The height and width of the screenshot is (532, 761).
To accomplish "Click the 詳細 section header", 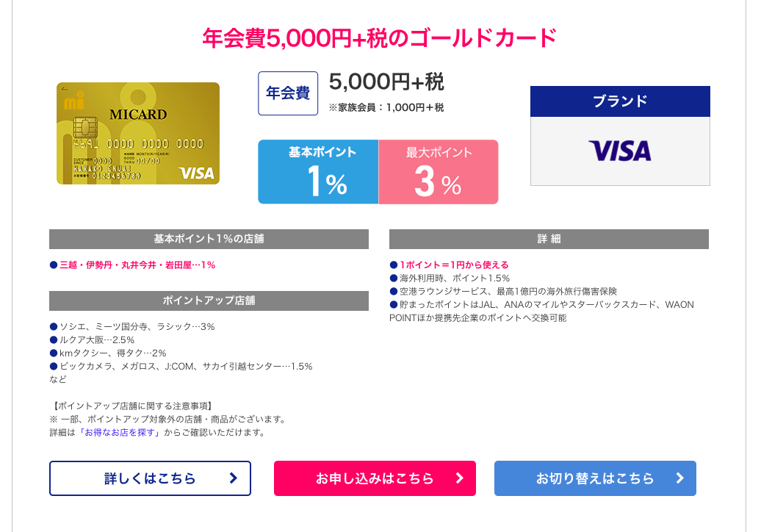I will pyautogui.click(x=549, y=239).
